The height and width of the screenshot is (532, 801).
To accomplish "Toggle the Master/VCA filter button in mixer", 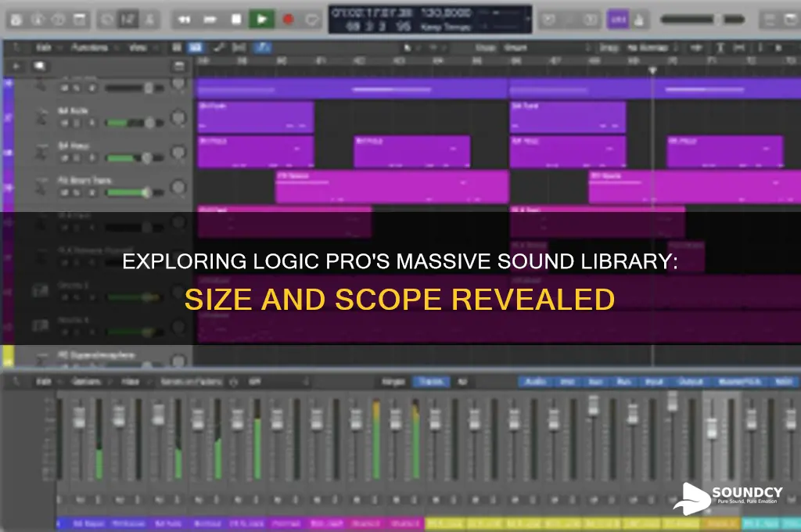I will 739,382.
